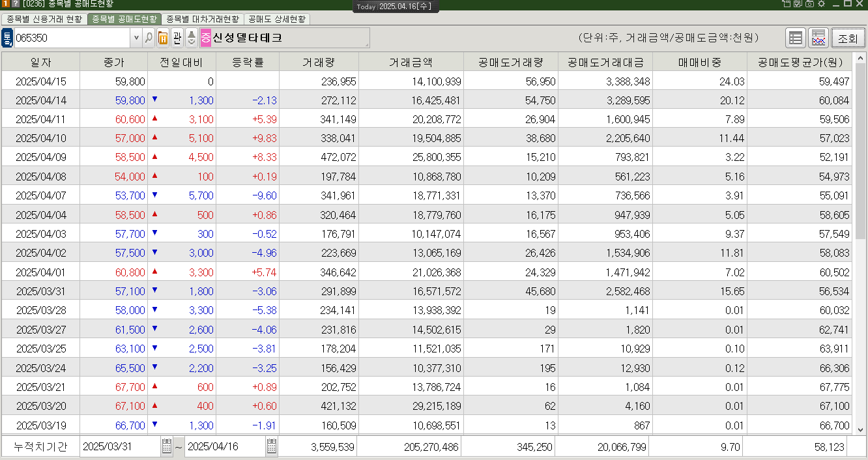Click the 공매도거래대금 column header

[605, 63]
